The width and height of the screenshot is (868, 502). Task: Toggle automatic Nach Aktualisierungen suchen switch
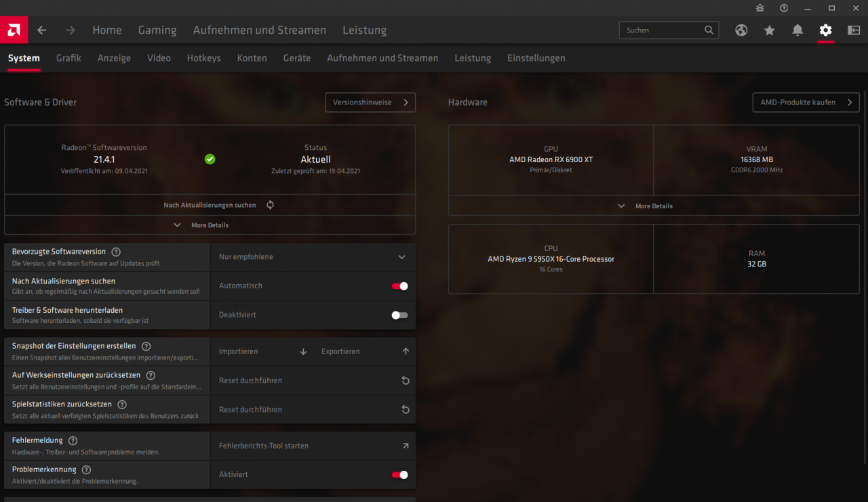click(x=399, y=286)
